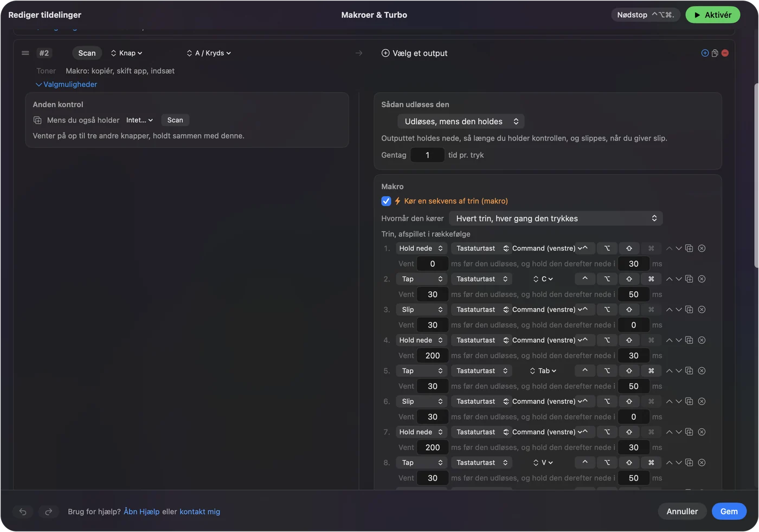This screenshot has width=759, height=532.
Task: Delete macro step 5
Action: coord(702,371)
